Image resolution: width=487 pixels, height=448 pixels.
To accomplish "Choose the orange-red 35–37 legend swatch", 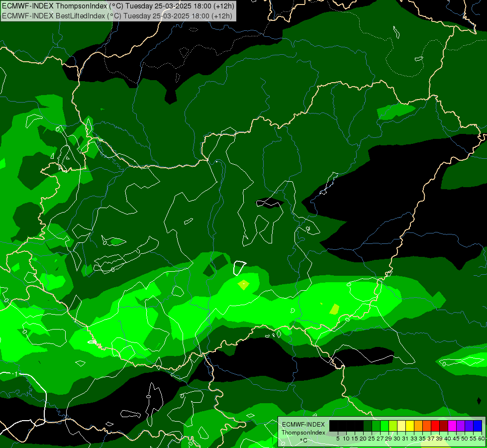I will click(x=427, y=426).
